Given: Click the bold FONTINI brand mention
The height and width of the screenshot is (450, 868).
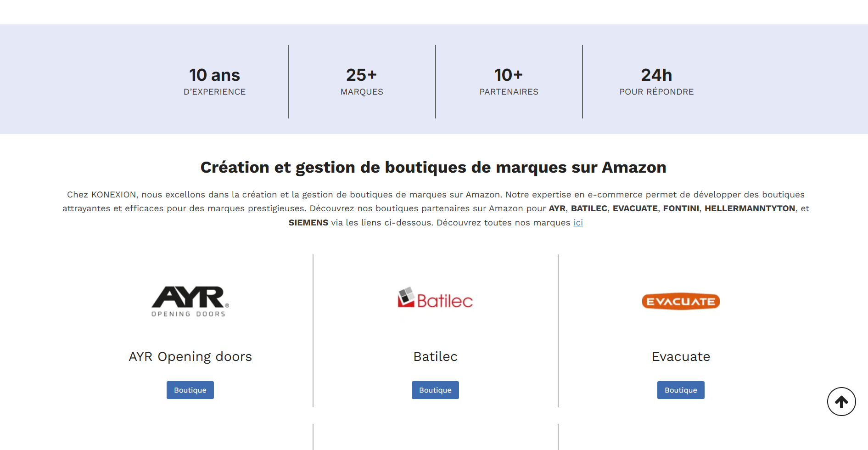Looking at the screenshot, I should [x=681, y=208].
